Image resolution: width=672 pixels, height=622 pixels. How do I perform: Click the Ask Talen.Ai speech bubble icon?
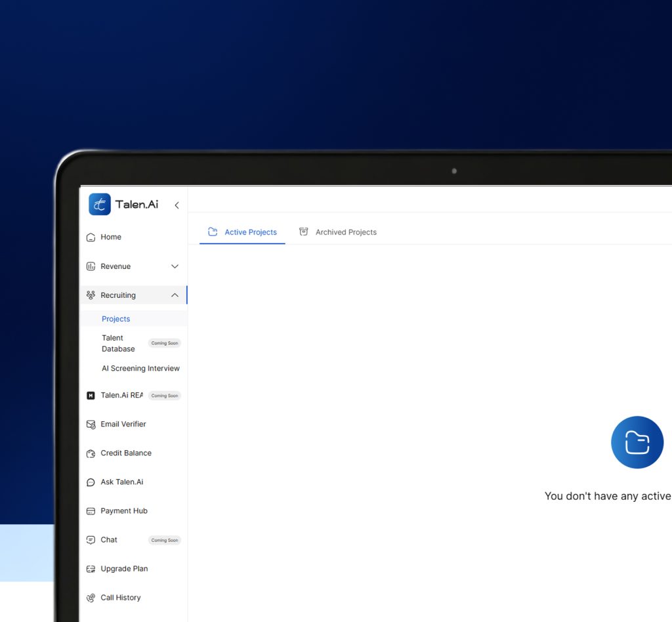click(x=91, y=482)
